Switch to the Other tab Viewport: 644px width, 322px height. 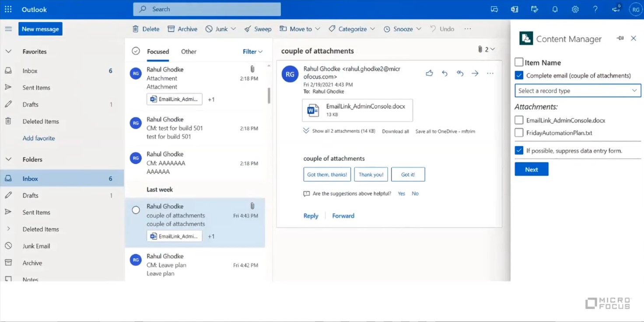(x=189, y=52)
